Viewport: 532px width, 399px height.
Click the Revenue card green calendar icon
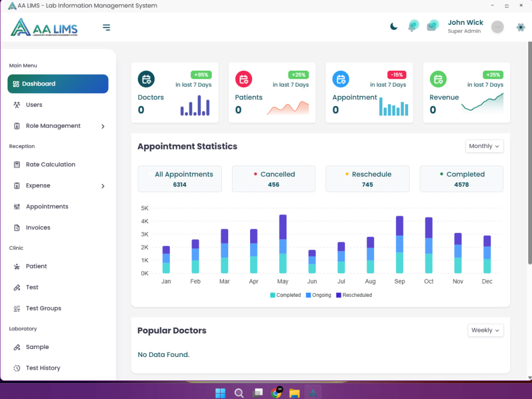[438, 79]
